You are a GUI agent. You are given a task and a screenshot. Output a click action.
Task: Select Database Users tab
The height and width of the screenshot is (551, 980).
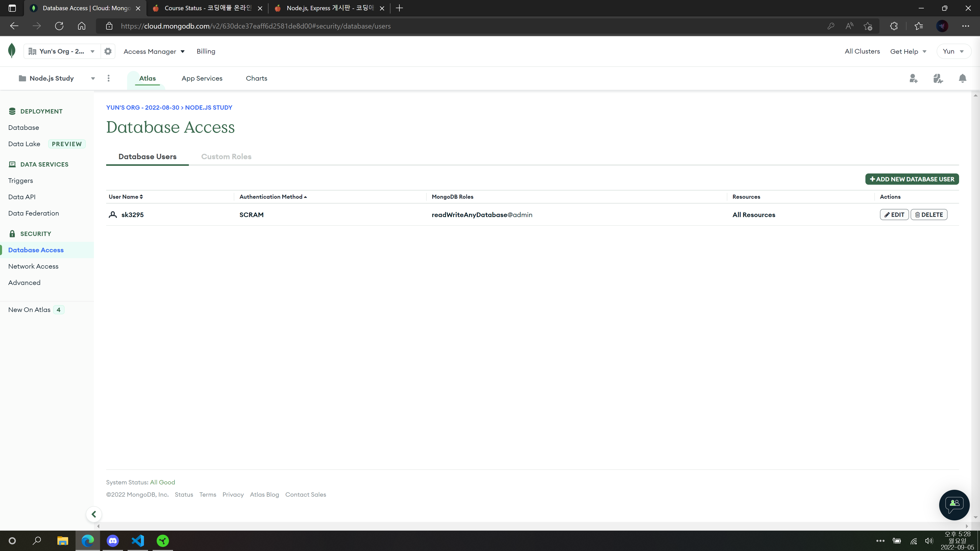147,157
